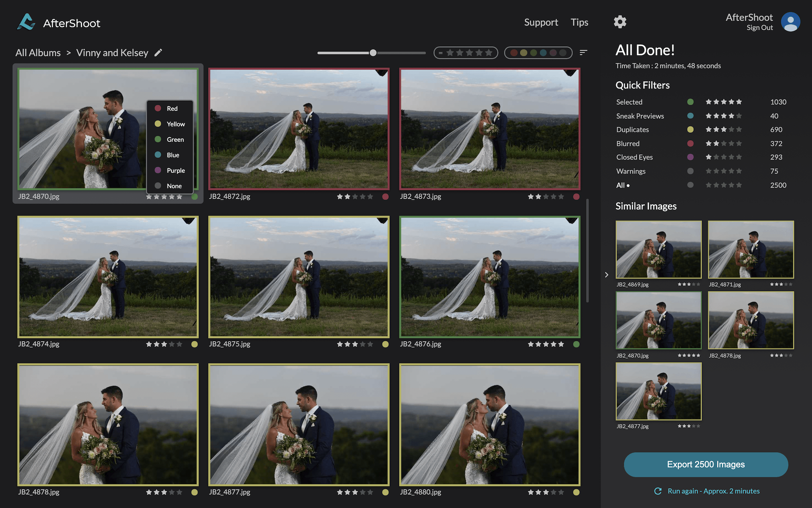Click the star rating of JB2_4874.jpg

[x=164, y=344]
